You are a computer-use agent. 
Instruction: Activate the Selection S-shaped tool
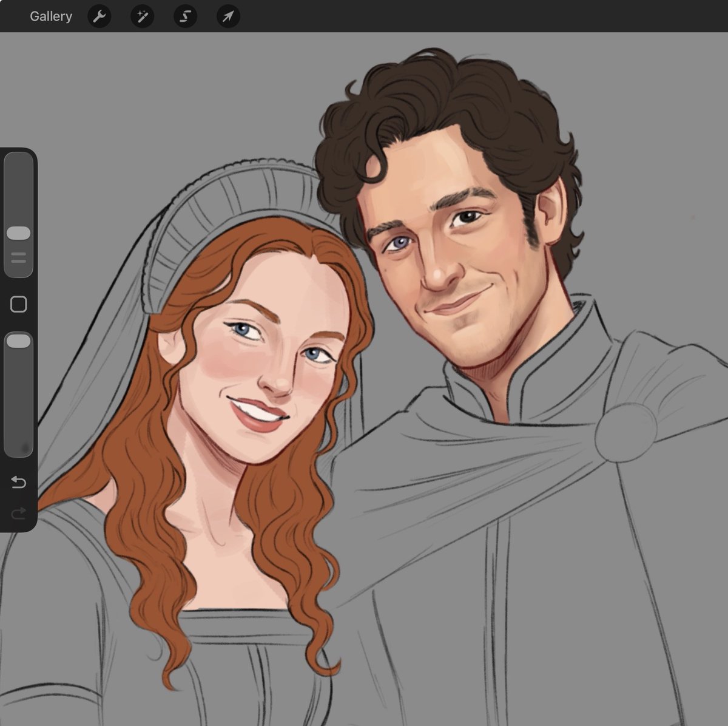point(186,16)
